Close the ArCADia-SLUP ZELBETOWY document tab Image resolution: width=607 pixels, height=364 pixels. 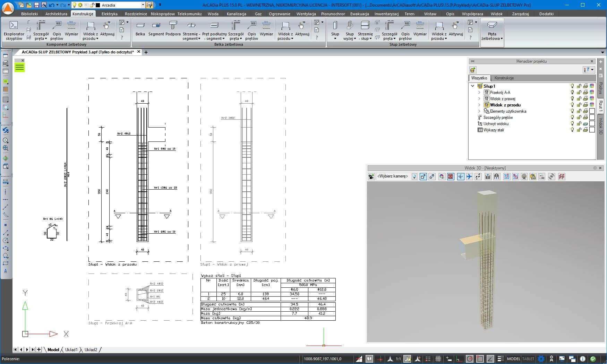(139, 52)
